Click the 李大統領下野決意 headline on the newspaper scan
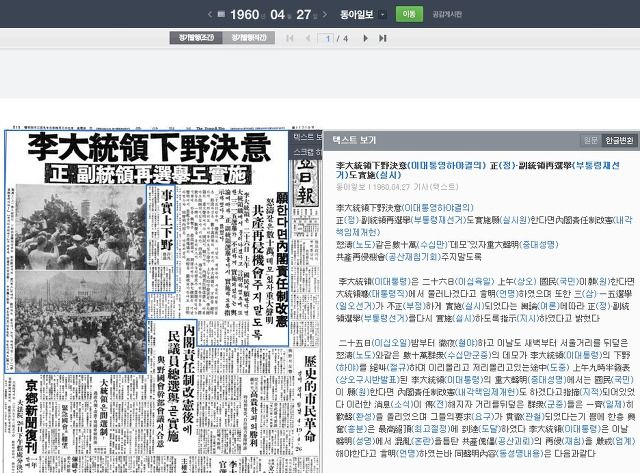 149,148
